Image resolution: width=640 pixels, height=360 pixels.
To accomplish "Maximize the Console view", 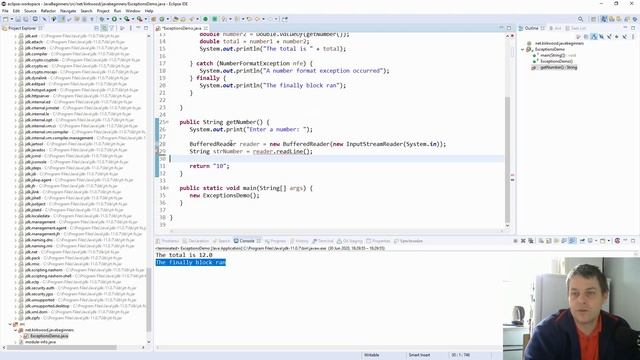I will pos(633,241).
